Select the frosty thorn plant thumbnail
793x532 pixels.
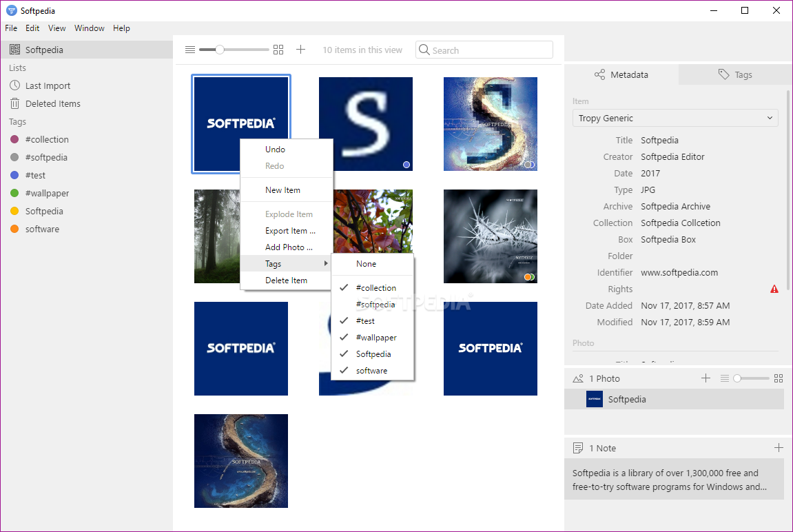coord(490,236)
